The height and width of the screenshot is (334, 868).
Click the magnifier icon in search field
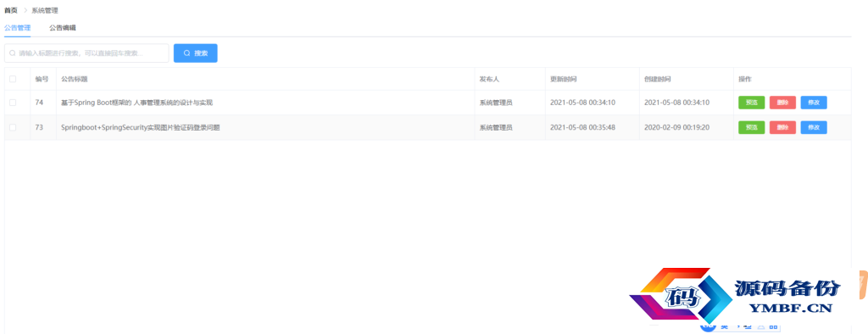(x=12, y=53)
